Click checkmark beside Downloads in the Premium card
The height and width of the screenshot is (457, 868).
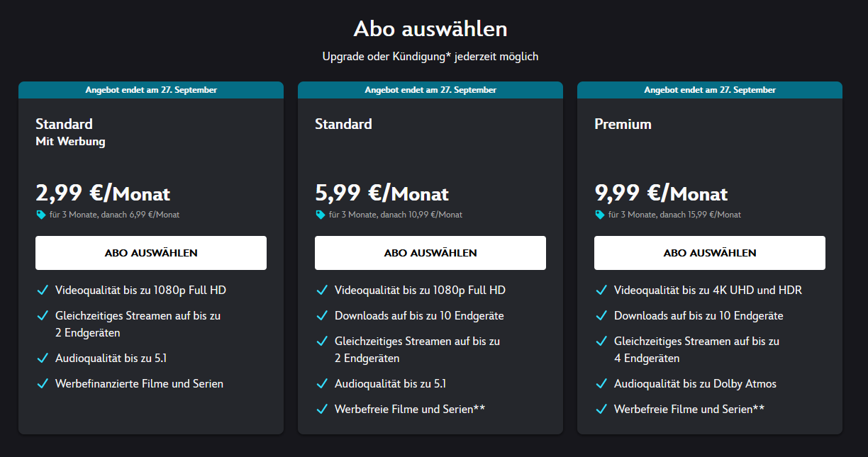[601, 316]
